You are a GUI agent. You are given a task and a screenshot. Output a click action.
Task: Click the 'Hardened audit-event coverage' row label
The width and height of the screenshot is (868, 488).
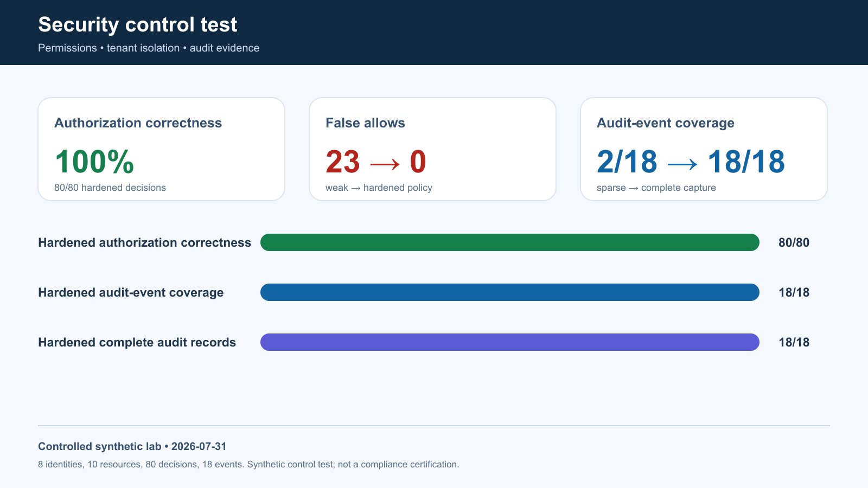coord(131,292)
